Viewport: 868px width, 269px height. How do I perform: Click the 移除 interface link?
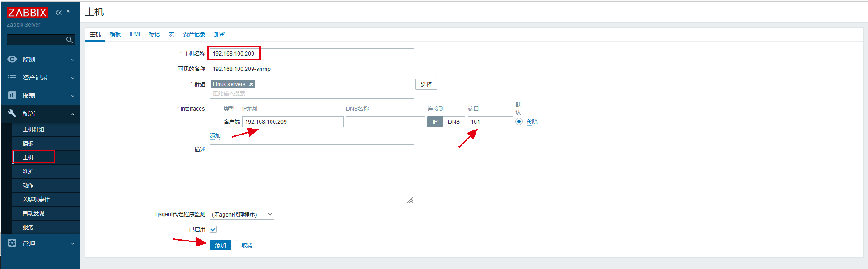click(532, 122)
